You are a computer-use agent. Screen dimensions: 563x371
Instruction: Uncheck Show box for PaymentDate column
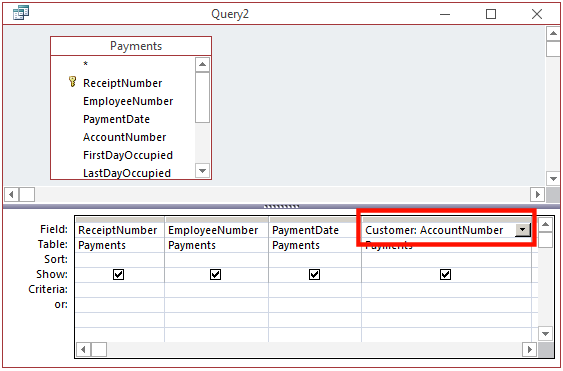[315, 275]
